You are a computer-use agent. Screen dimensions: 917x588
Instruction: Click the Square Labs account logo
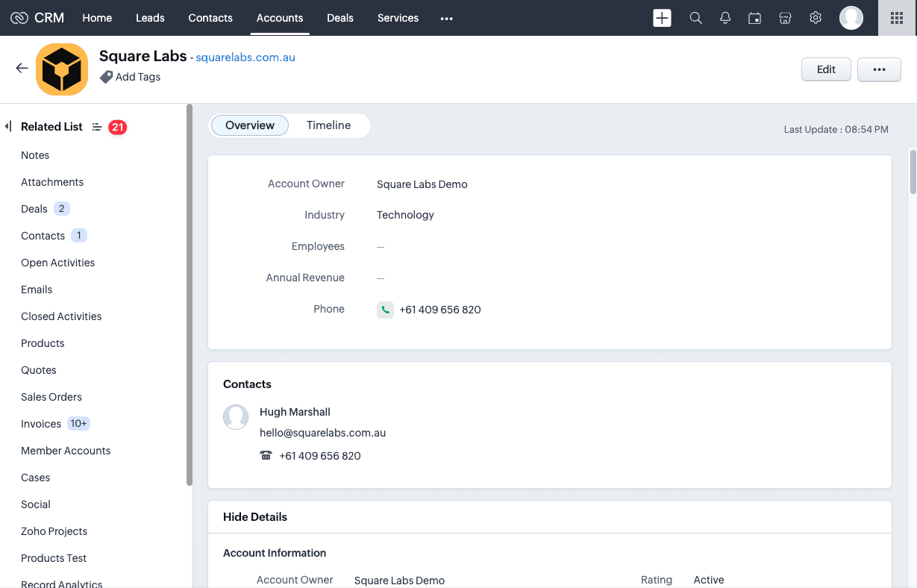pyautogui.click(x=62, y=69)
